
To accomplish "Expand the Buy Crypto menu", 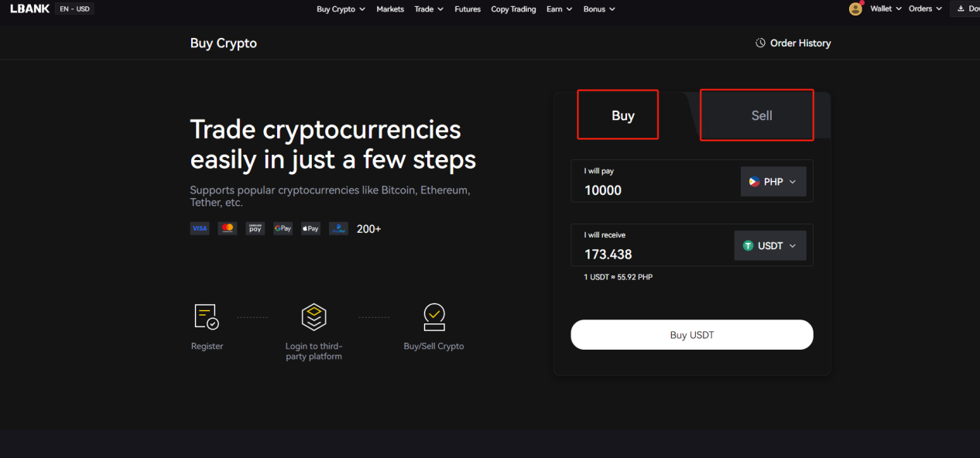I will [341, 9].
